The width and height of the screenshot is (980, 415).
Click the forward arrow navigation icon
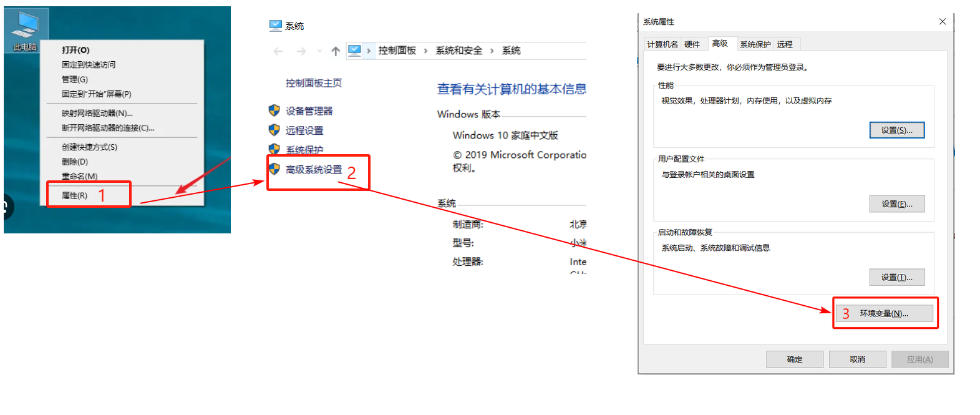pos(301,51)
